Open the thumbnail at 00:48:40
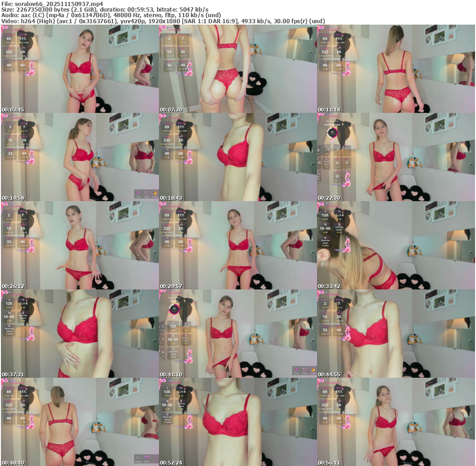Screen dimensions: 476x466 [79, 421]
